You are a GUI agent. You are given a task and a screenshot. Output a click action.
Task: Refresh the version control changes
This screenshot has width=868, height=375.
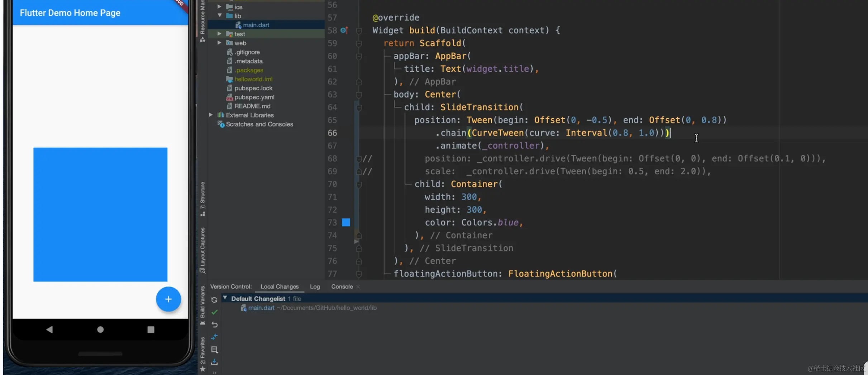214,300
